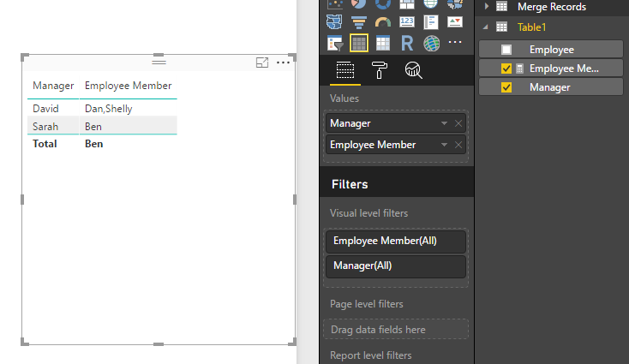Select the Slicer visualization
629x364 pixels.
[335, 43]
